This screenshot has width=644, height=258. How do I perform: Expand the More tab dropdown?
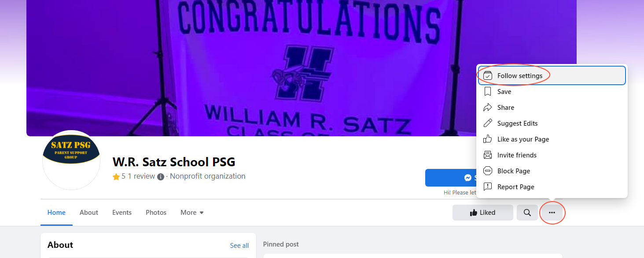click(x=192, y=213)
